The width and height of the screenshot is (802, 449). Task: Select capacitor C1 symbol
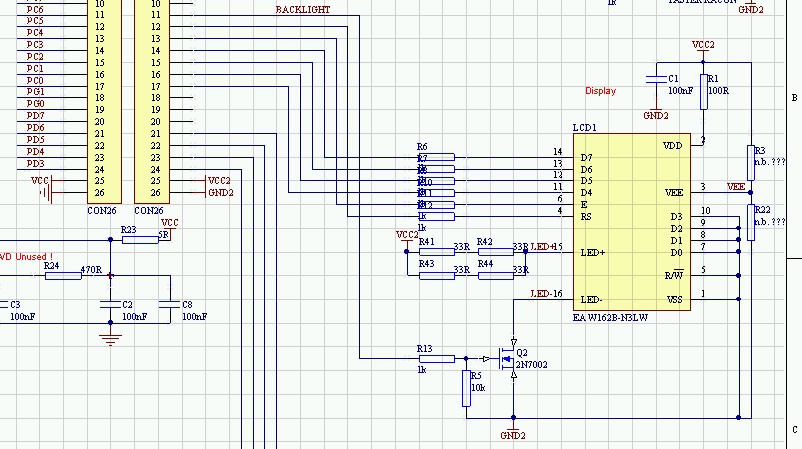click(656, 79)
